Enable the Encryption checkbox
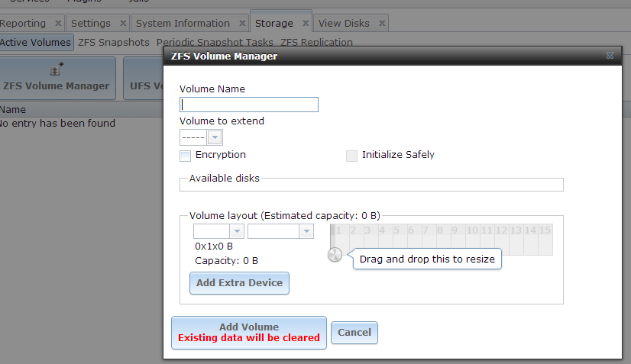Screen dimensions: 631x364 185,156
